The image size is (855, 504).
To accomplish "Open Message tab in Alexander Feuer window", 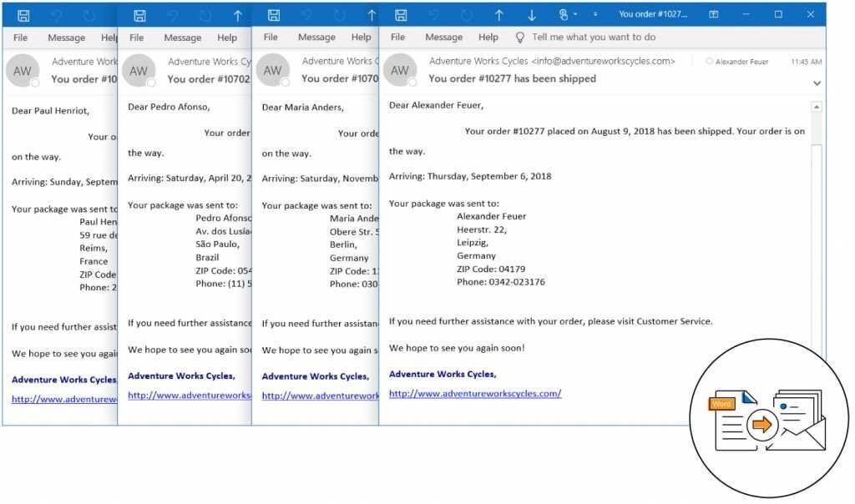I will 444,37.
